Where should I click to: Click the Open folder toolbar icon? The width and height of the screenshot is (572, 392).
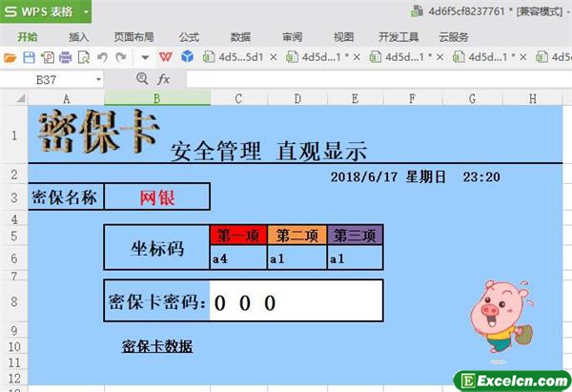(x=10, y=57)
